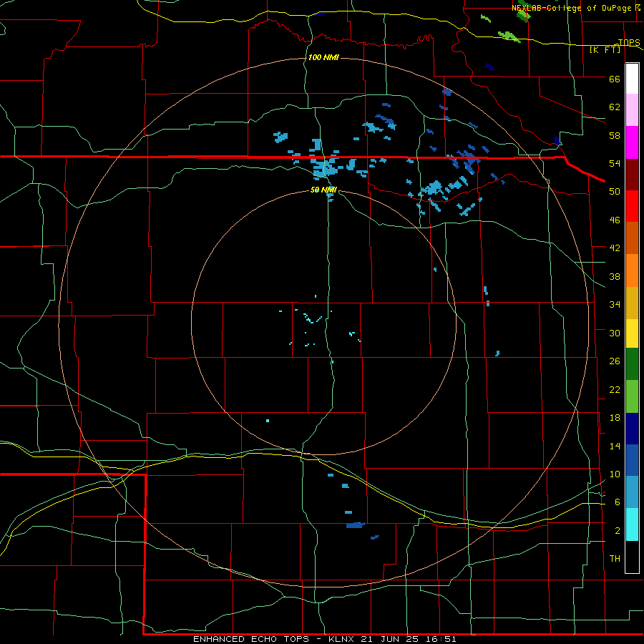Click the "30" scale value

click(615, 333)
